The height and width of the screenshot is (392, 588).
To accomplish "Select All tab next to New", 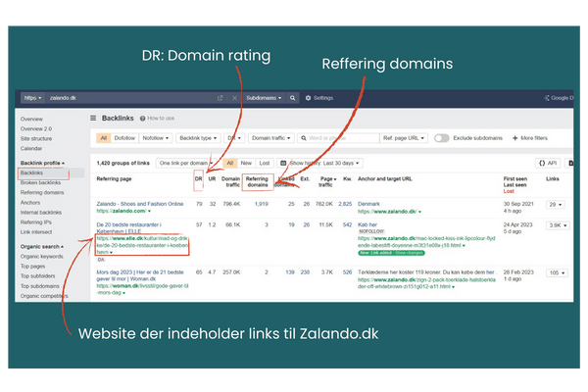I will coord(230,164).
